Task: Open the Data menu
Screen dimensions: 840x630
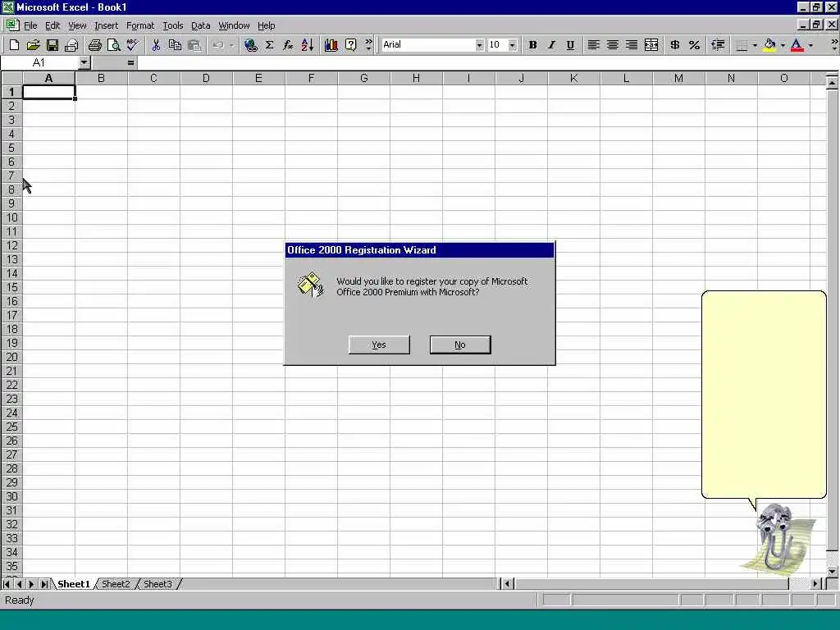Action: tap(201, 25)
